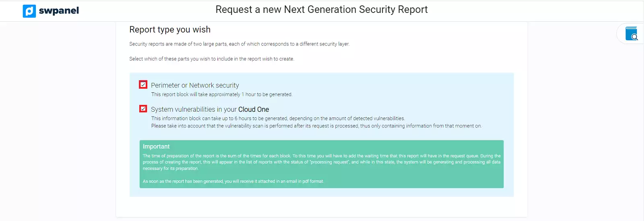Click the Report type you wish heading
The image size is (644, 221).
click(170, 29)
